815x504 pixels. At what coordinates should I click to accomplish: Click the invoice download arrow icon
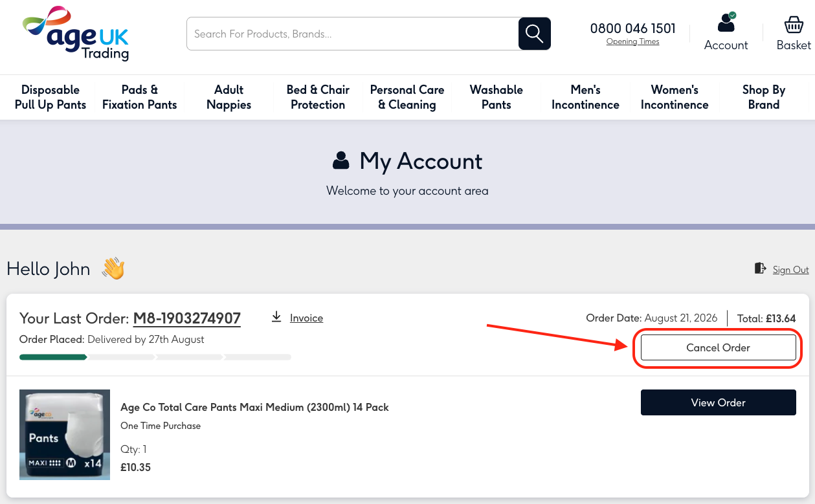point(276,317)
